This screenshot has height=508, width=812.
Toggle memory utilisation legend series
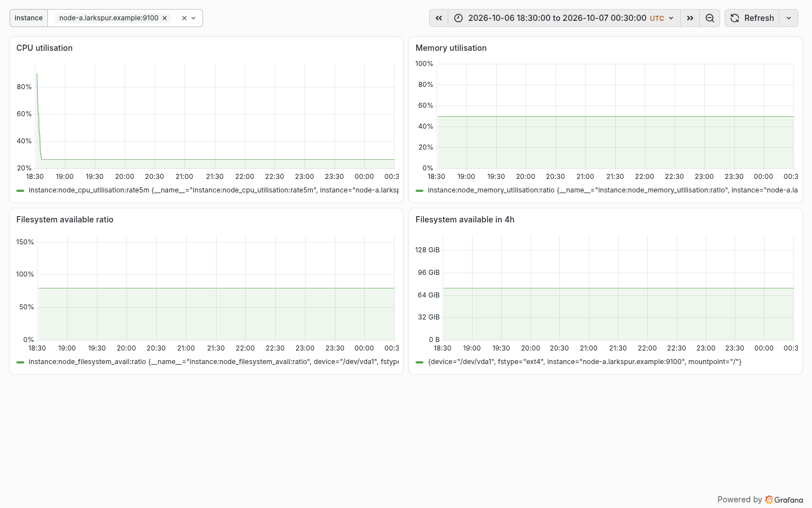point(612,190)
